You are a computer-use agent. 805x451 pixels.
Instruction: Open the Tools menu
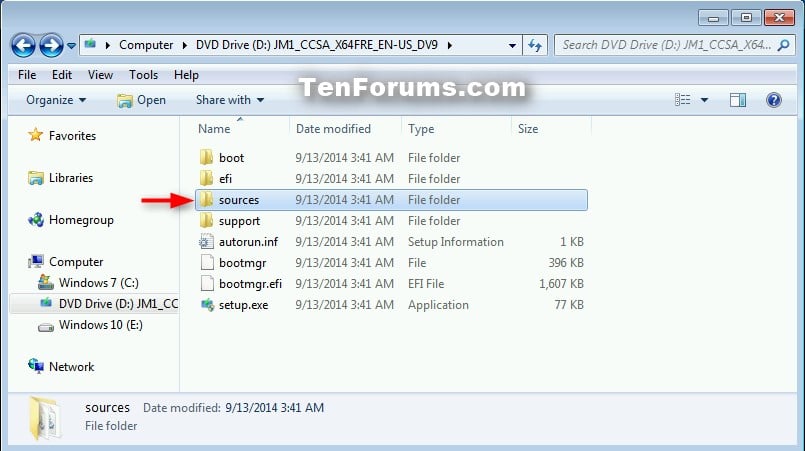[143, 75]
